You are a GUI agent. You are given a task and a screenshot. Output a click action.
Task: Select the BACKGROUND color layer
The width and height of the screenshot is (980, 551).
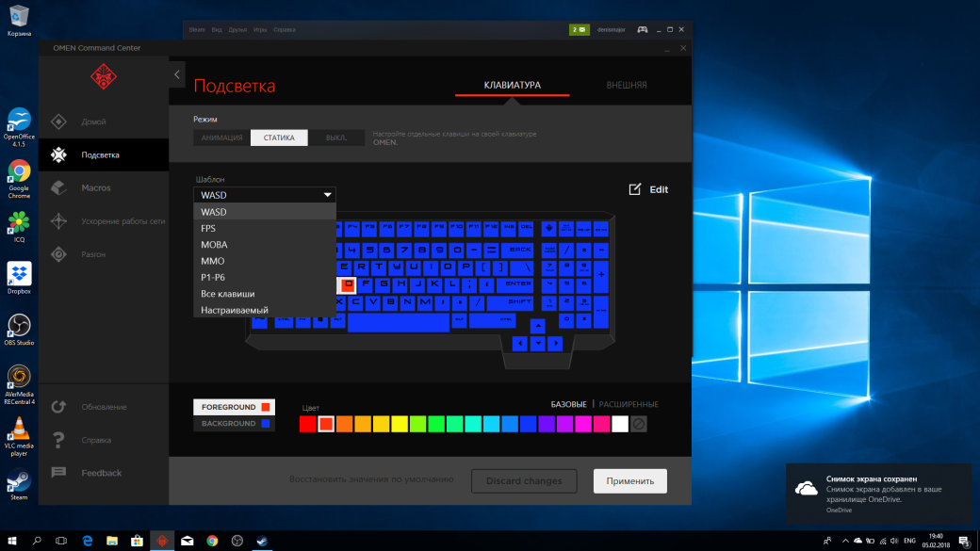(x=235, y=424)
